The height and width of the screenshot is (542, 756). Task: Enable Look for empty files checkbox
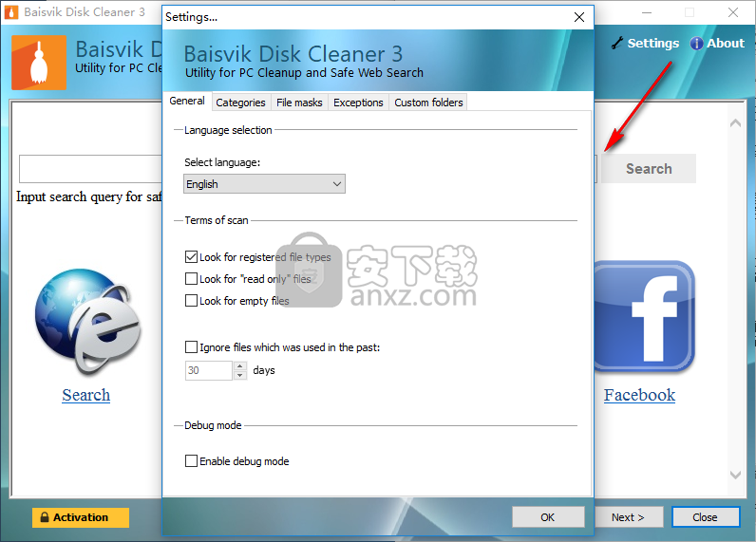(192, 300)
